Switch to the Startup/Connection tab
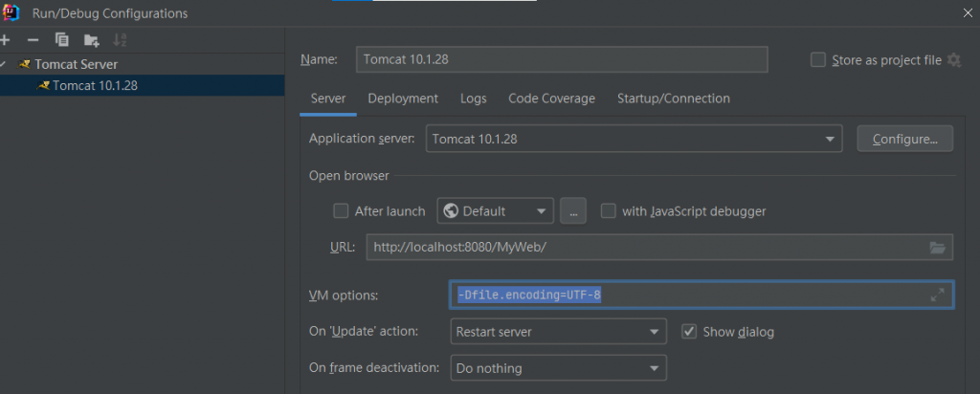980x394 pixels. [674, 98]
